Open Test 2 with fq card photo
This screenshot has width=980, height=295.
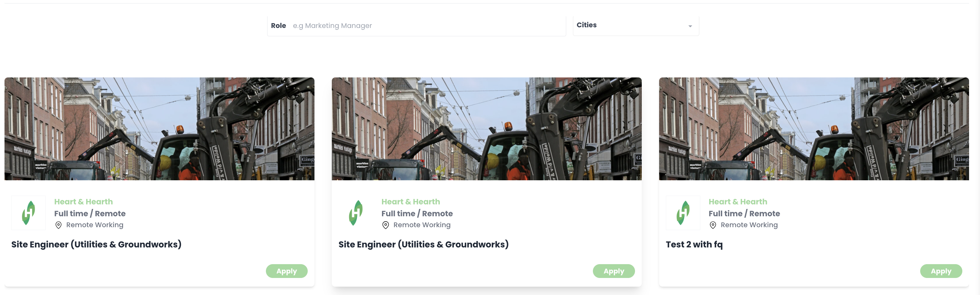tap(814, 129)
